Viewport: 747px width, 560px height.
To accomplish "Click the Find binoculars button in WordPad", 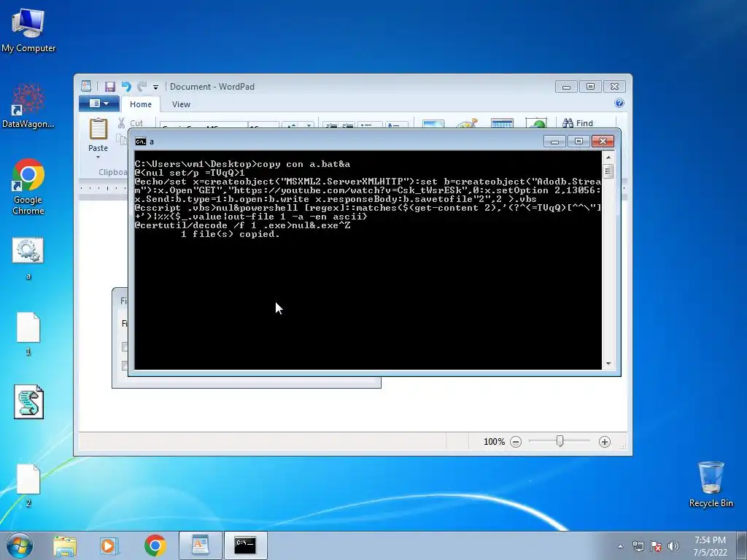I will coord(578,123).
